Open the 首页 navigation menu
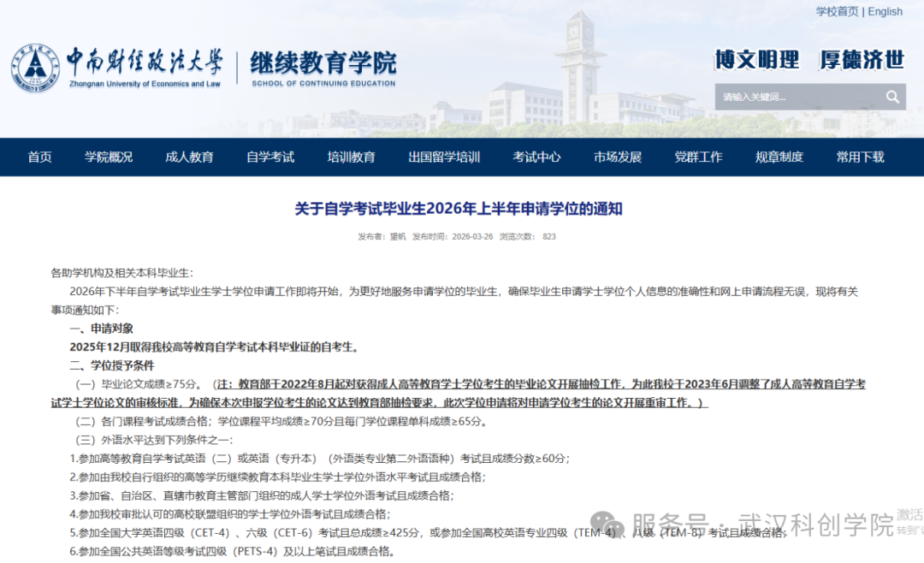924x563 pixels. pos(38,157)
